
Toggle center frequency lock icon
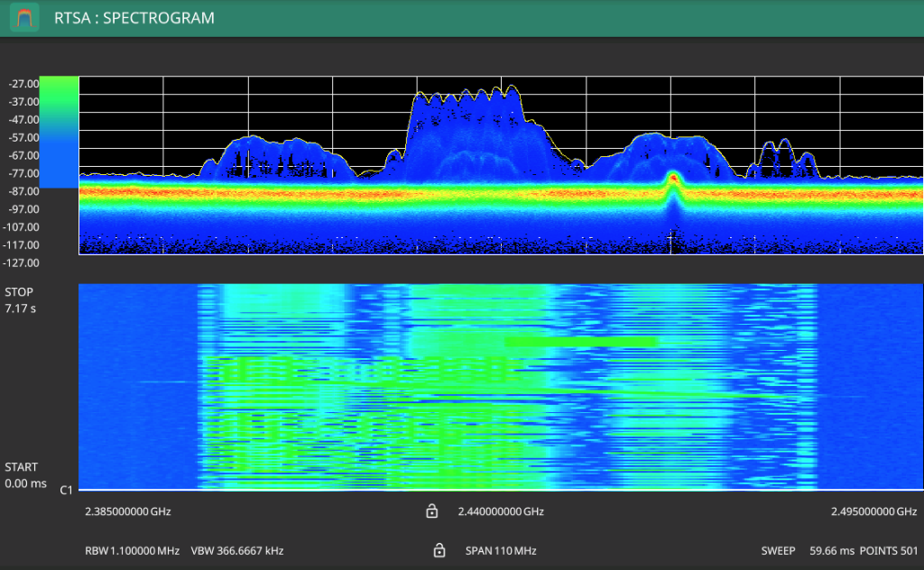(432, 511)
